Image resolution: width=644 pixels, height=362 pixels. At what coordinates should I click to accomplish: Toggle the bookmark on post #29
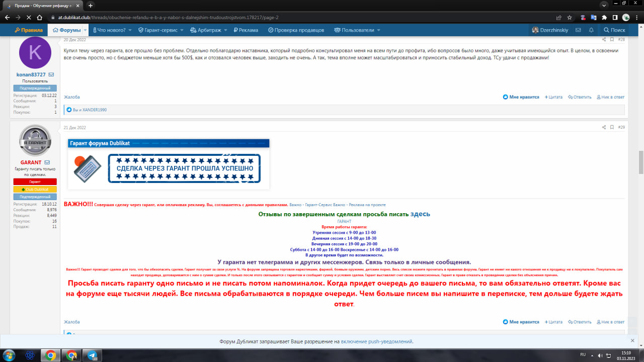click(x=612, y=127)
